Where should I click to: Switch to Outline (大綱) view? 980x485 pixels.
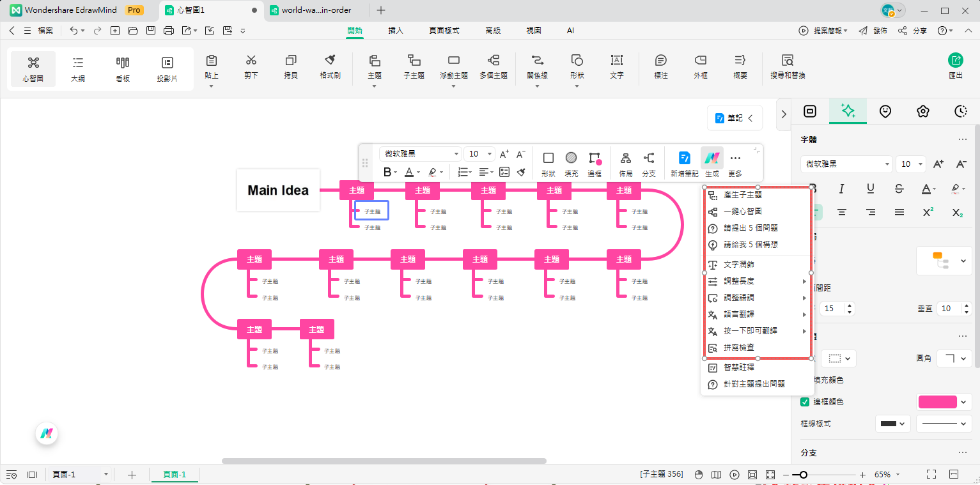coord(78,68)
